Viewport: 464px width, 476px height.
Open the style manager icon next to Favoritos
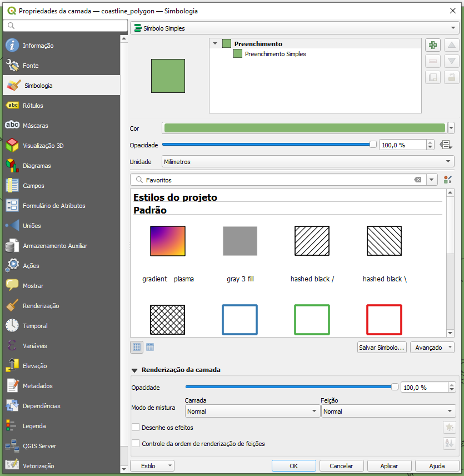(448, 180)
